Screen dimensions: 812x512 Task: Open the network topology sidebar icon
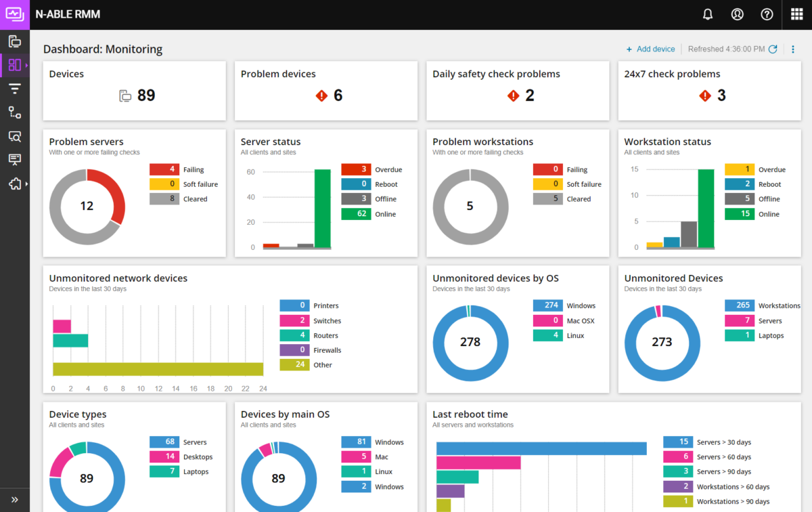click(15, 112)
